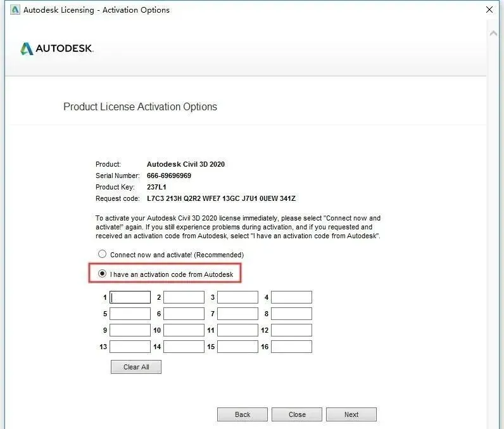Image resolution: width=504 pixels, height=429 pixels.
Task: Click the Clear All button
Action: point(136,367)
